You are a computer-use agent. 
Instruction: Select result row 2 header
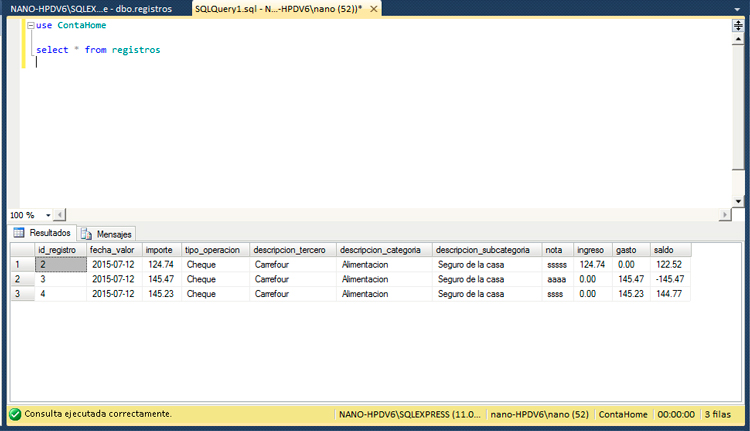pos(22,279)
